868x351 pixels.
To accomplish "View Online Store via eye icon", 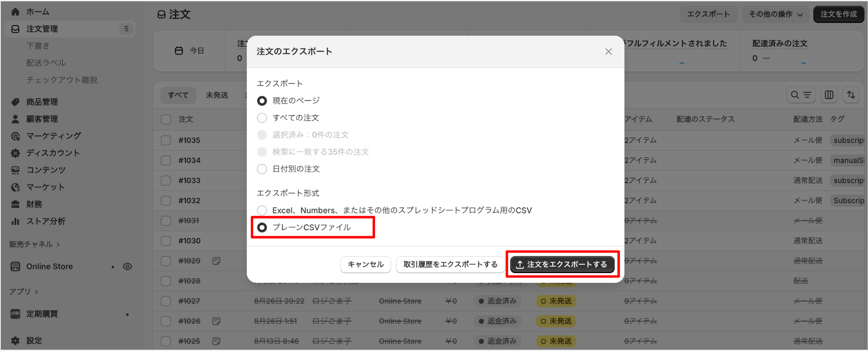I will (127, 266).
